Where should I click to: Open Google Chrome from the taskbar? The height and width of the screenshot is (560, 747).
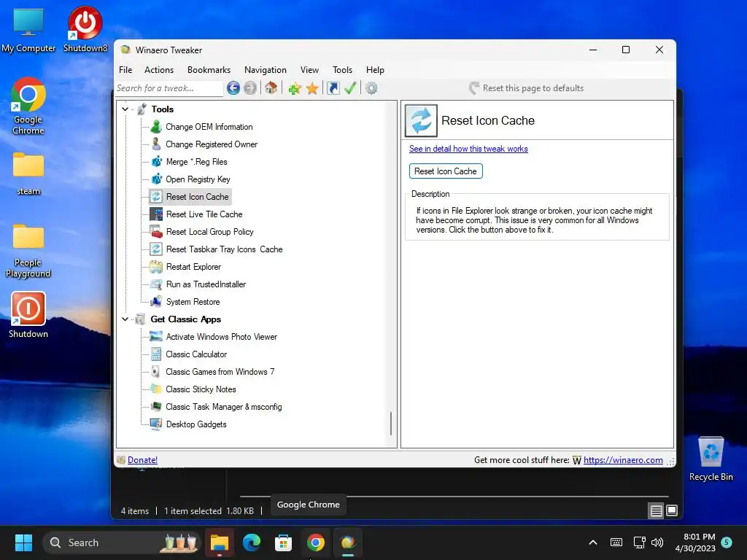pyautogui.click(x=315, y=542)
